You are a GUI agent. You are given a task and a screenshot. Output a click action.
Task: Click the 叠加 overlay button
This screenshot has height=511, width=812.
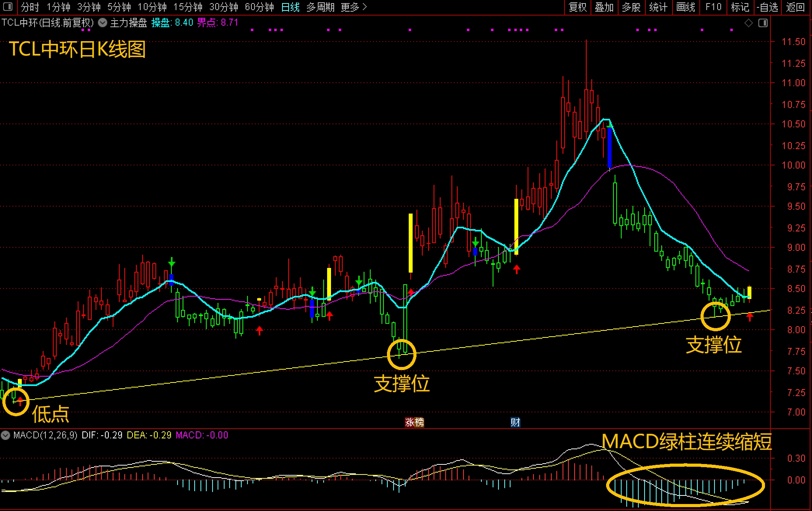click(604, 7)
